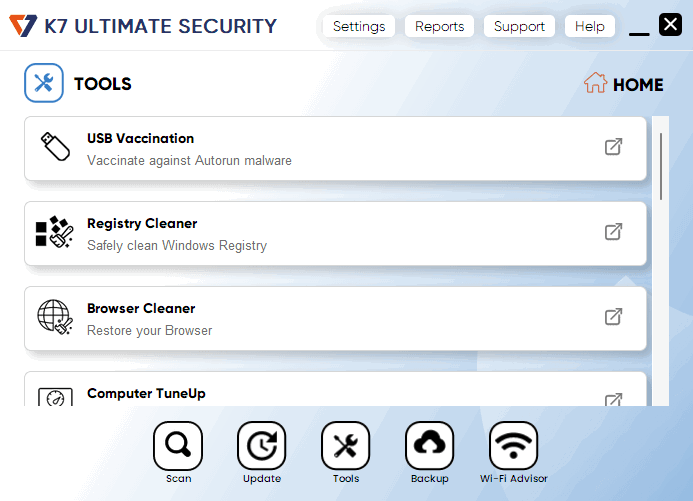693x501 pixels.
Task: Open the Wi-Fi Advisor icon
Action: (514, 445)
